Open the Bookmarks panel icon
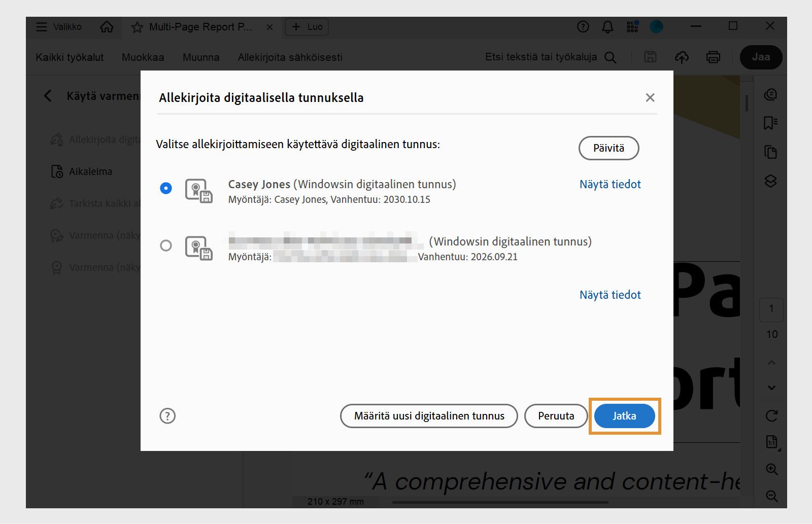 pos(771,123)
